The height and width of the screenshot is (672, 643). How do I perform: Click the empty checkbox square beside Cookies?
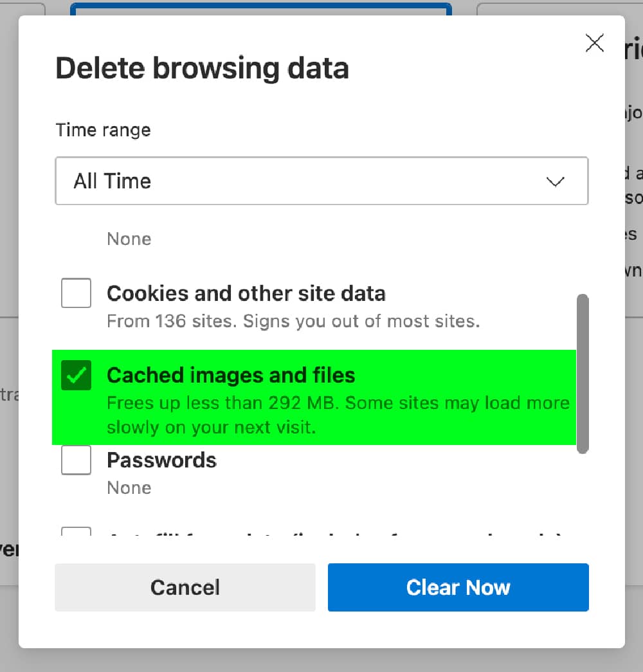(x=76, y=293)
